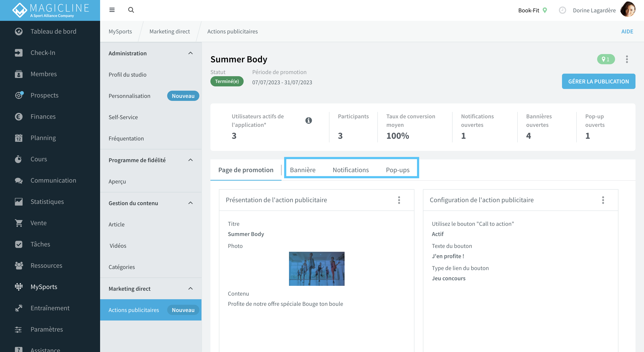Click the Profite de notre offre spéciale text
The image size is (644, 352).
point(285,304)
